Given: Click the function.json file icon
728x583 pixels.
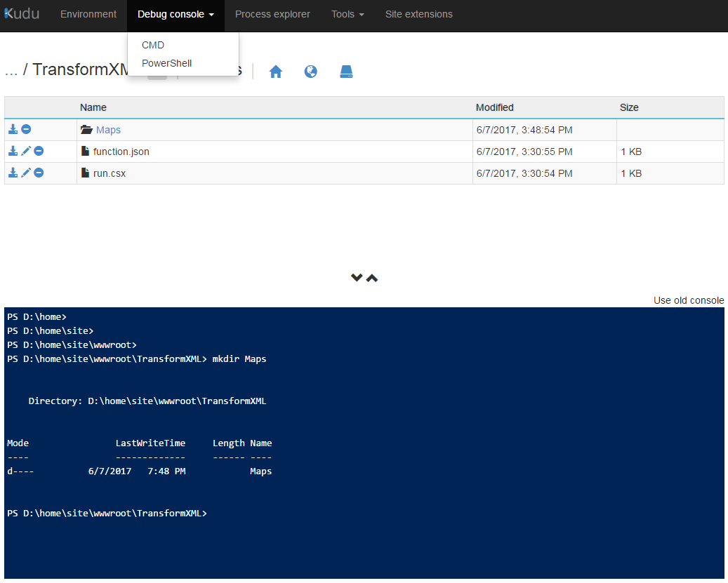Looking at the screenshot, I should point(85,152).
